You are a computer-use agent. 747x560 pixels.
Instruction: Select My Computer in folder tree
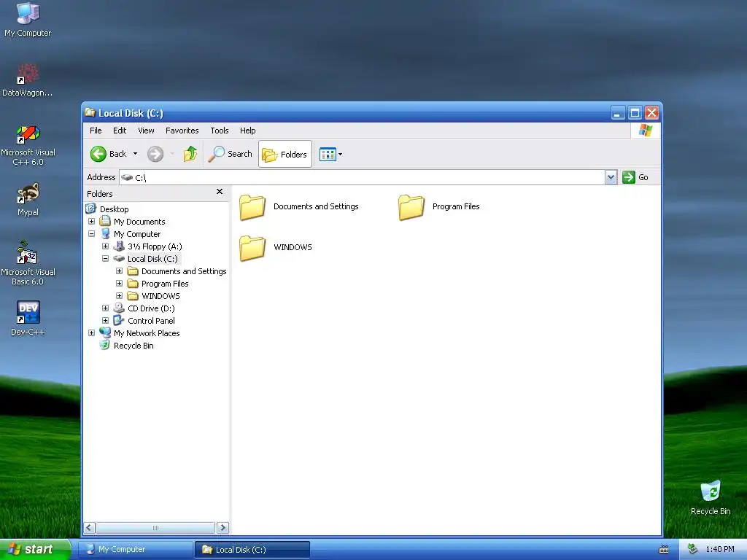137,234
